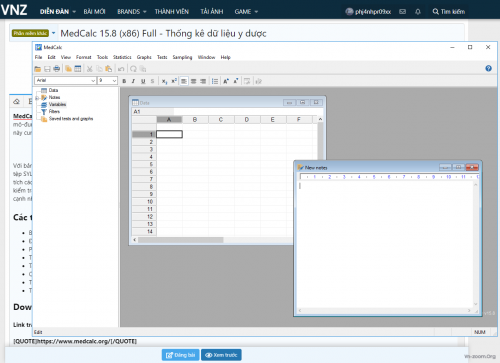The height and width of the screenshot is (363, 500).
Task: Click the bulleted list icon
Action: (215, 81)
